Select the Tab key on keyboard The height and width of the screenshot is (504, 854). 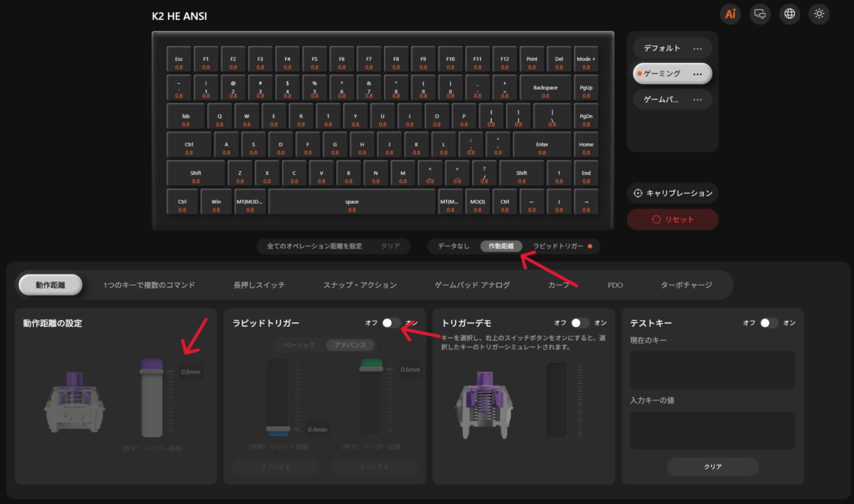pyautogui.click(x=186, y=117)
